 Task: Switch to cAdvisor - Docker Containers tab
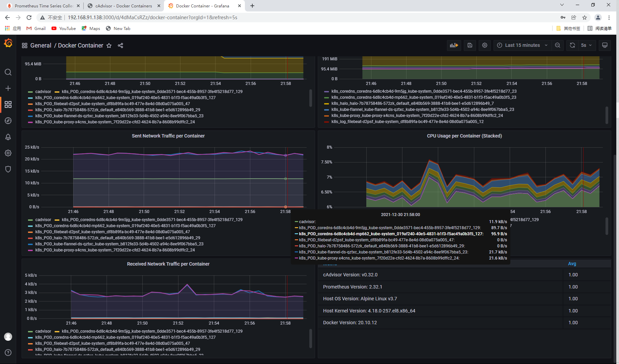[x=123, y=6]
